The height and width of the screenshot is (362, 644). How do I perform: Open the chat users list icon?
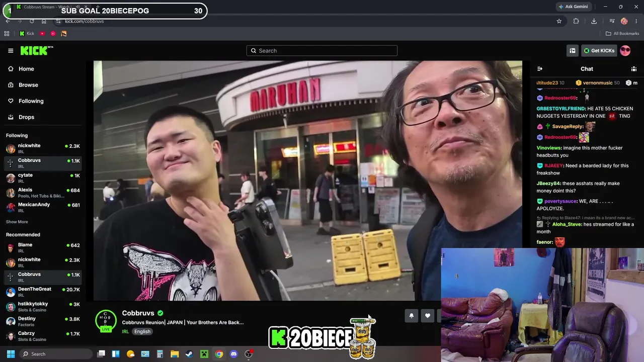click(634, 69)
